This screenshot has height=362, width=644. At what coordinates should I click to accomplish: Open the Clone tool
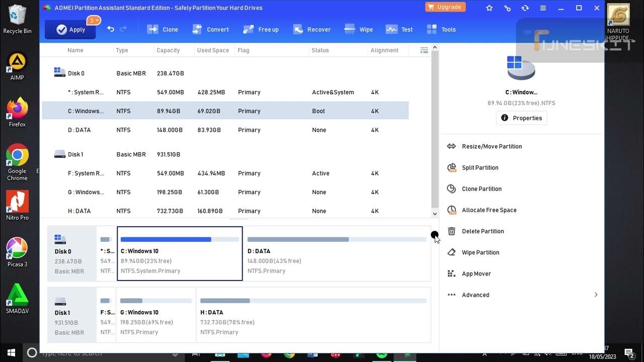click(x=163, y=30)
